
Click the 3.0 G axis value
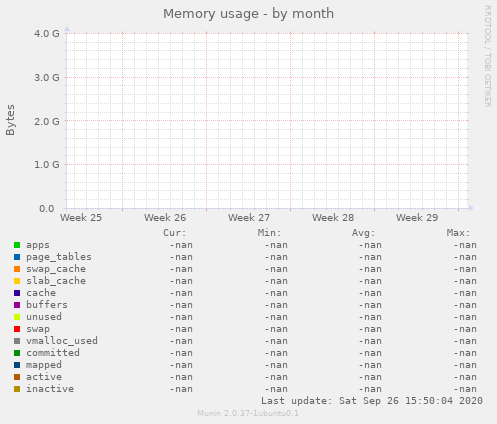[x=47, y=78]
